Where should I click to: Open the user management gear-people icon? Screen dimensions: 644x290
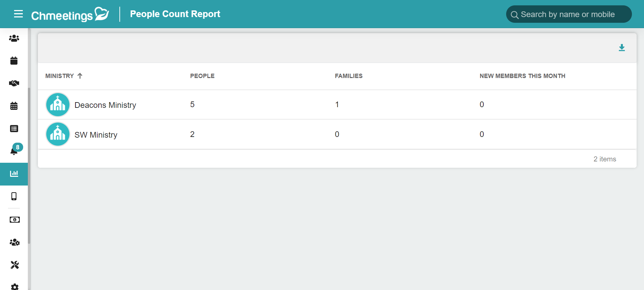coord(14,242)
